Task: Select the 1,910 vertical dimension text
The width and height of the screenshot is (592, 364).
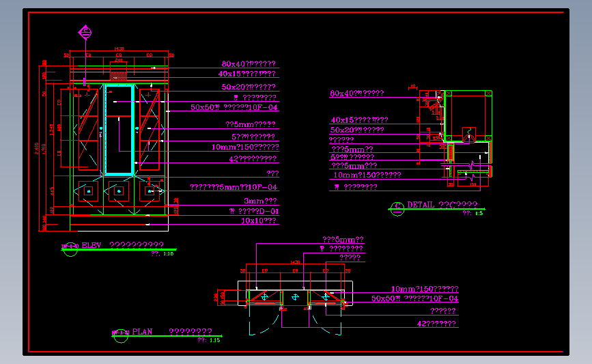Action: point(44,149)
